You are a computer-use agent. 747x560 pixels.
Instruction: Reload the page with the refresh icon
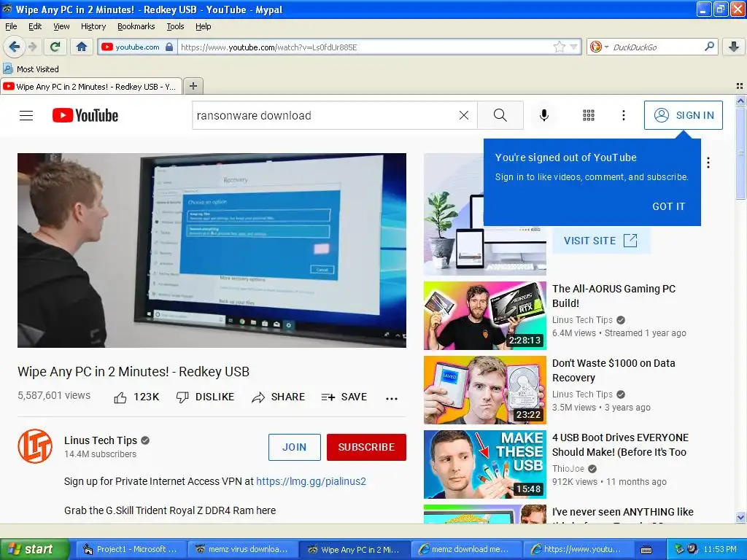[55, 47]
